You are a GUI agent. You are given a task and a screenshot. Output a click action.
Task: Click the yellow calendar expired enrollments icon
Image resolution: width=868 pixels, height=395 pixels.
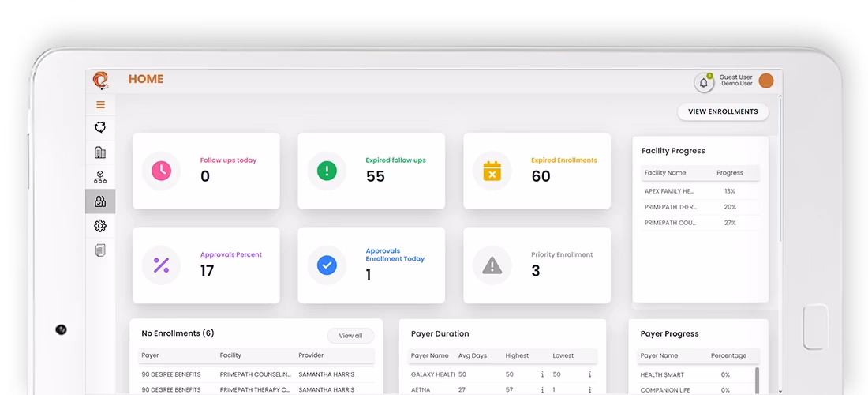[492, 171]
